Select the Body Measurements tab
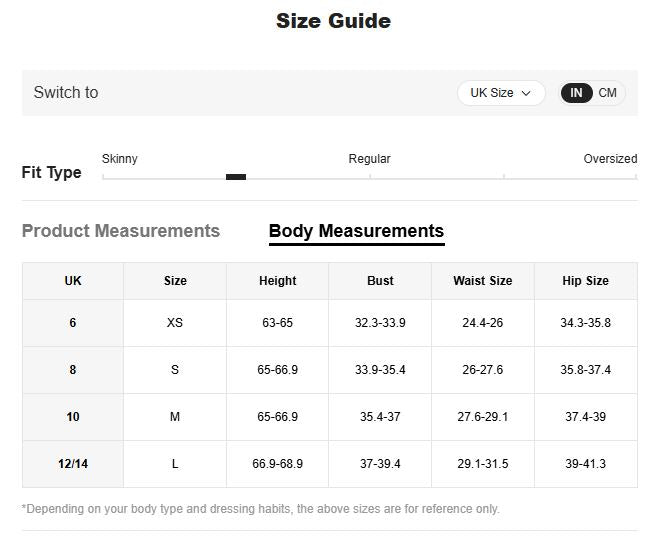 coord(356,232)
